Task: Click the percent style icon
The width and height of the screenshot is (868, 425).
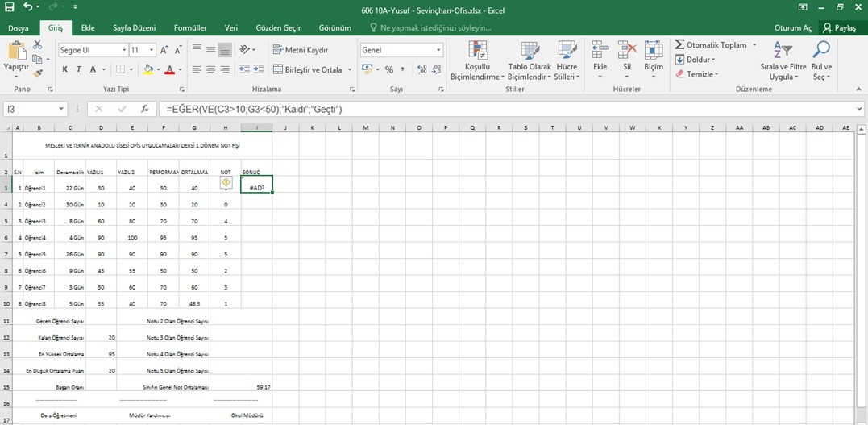Action: click(x=389, y=69)
